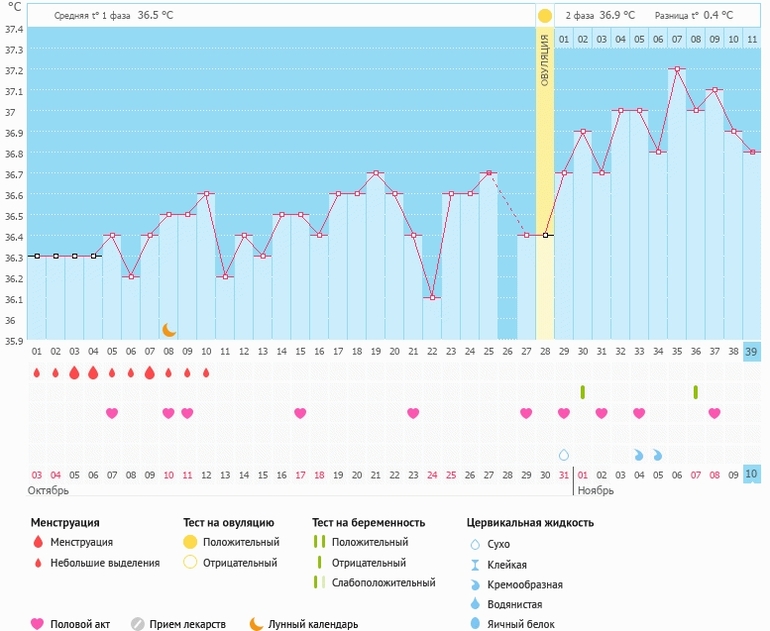Click the highlighted cycle day 39 cell
This screenshot has width=770, height=631.
click(x=753, y=351)
